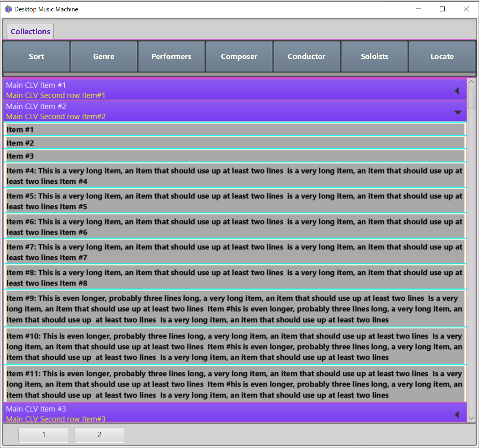Select the three-line Item #10 entry
Viewport: 479px width, 448px height.
pyautogui.click(x=235, y=347)
